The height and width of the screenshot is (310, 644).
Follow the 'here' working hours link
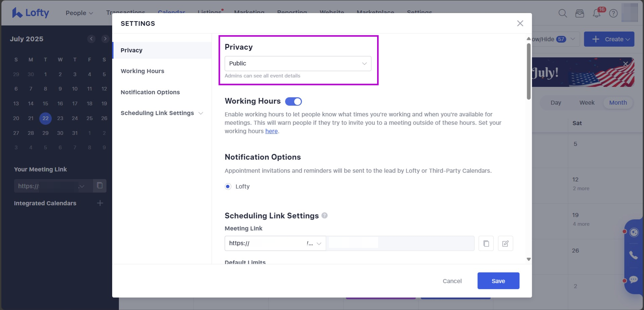(x=271, y=131)
